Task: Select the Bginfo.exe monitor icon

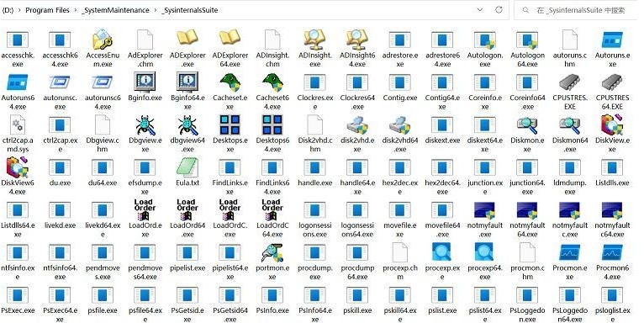Action: [x=145, y=82]
